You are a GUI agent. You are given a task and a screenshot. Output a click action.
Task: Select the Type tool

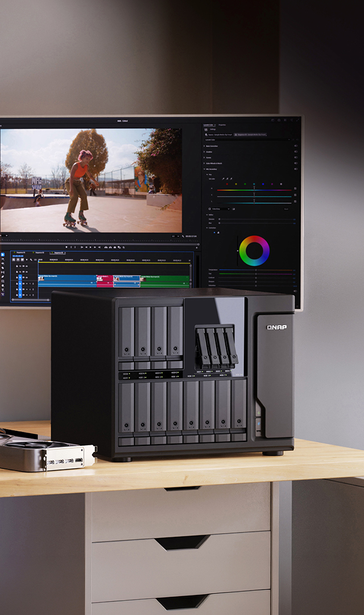(x=3, y=290)
